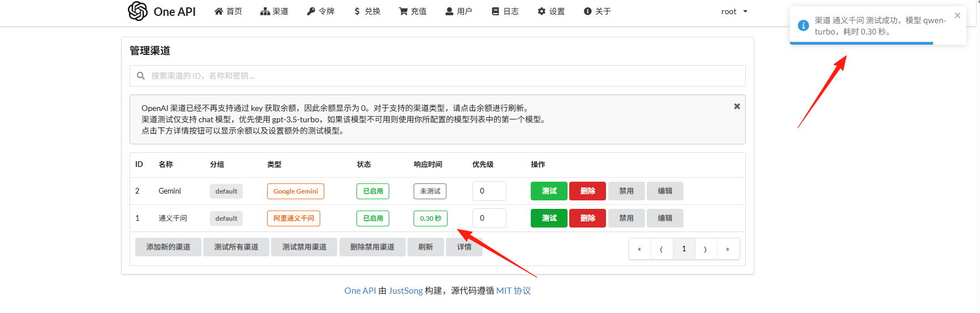
Task: Click the 0.30 秒 response time label
Action: point(431,218)
